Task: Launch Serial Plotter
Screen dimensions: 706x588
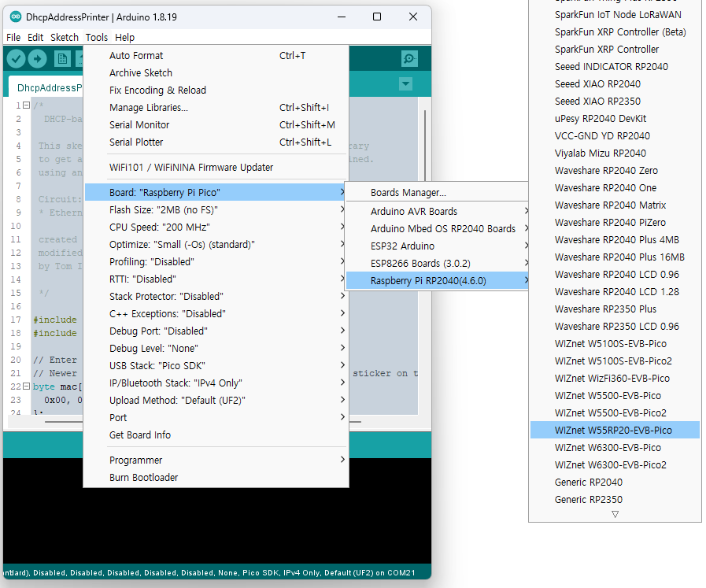Action: tap(216, 142)
